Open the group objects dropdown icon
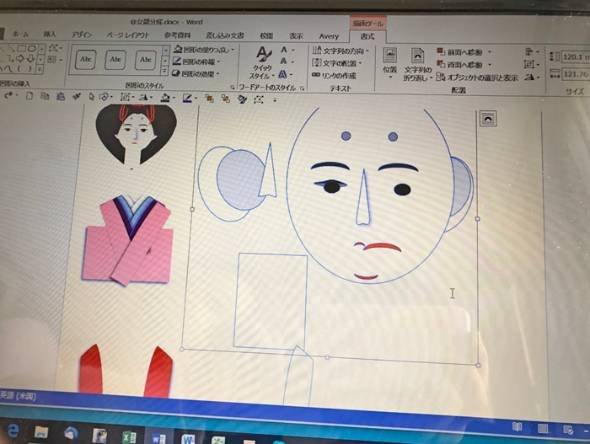Viewport: 590px width, 444px height. 532,65
